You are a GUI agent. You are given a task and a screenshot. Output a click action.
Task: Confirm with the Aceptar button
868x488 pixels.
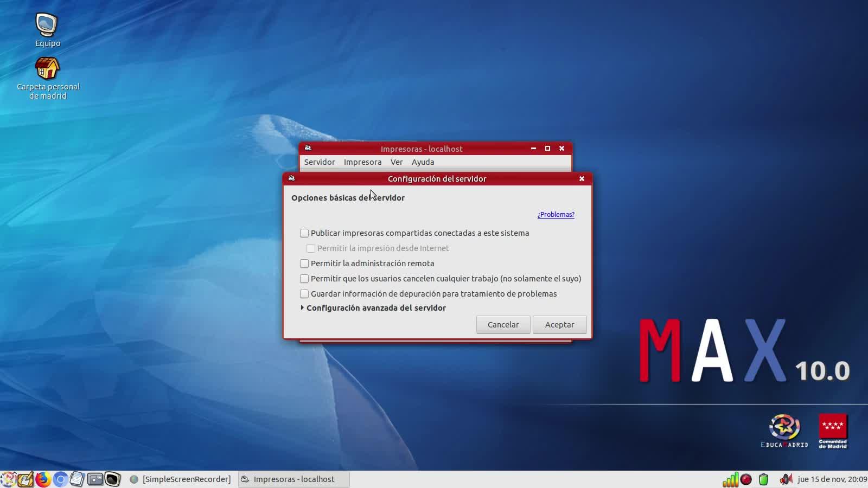point(560,325)
